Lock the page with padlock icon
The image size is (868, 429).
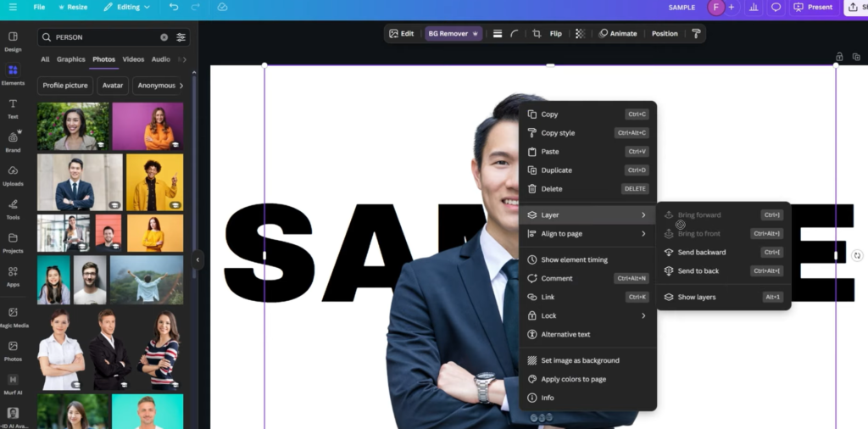[x=839, y=57]
